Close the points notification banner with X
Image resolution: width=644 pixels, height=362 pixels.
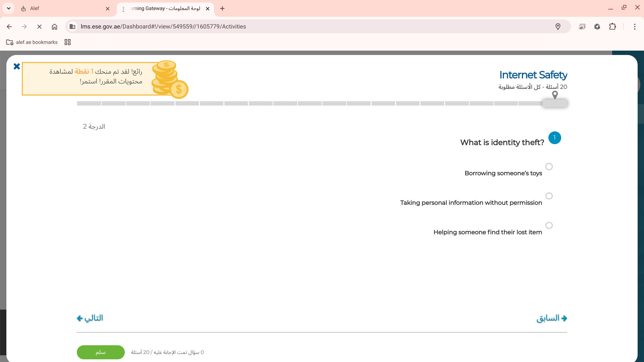(16, 66)
